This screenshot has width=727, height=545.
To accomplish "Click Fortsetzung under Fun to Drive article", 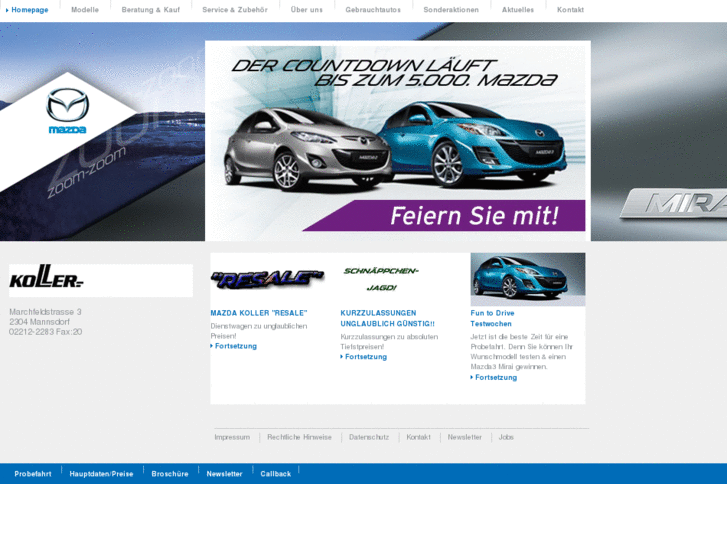I will (494, 378).
